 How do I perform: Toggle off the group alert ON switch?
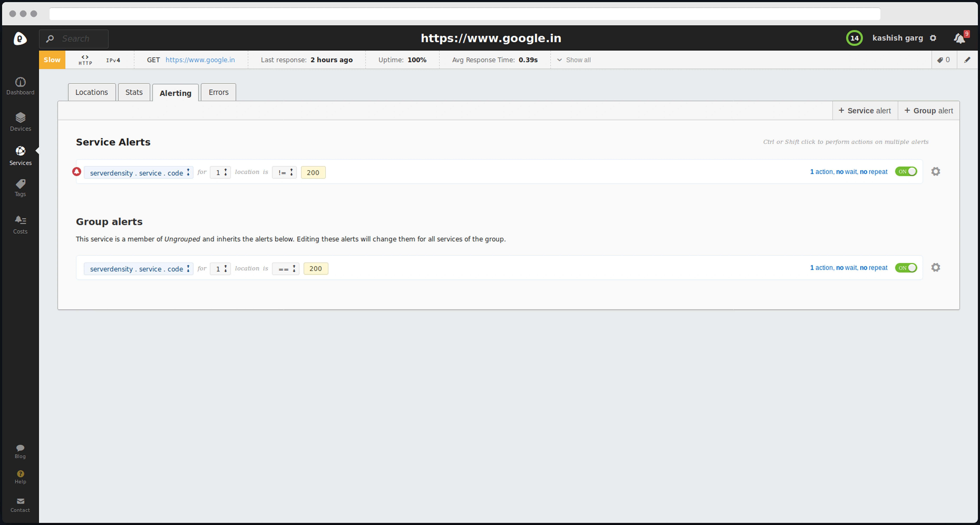(x=906, y=268)
